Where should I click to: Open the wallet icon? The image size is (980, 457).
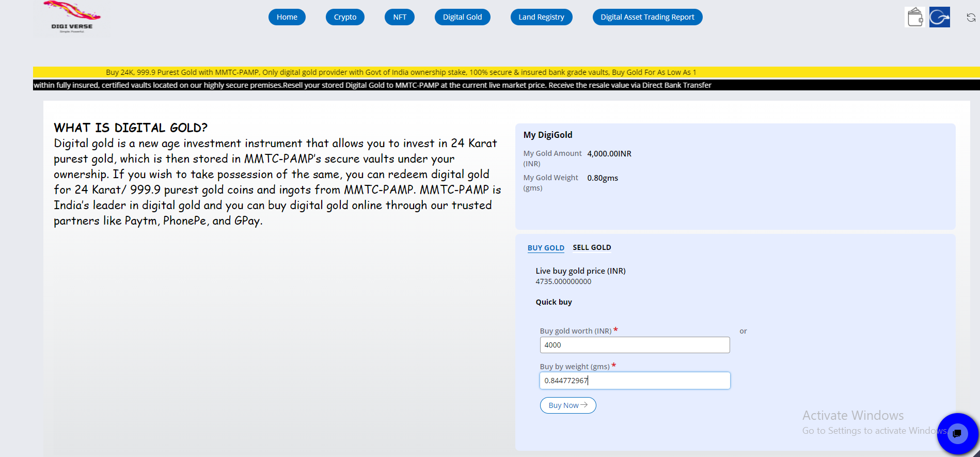tap(915, 17)
